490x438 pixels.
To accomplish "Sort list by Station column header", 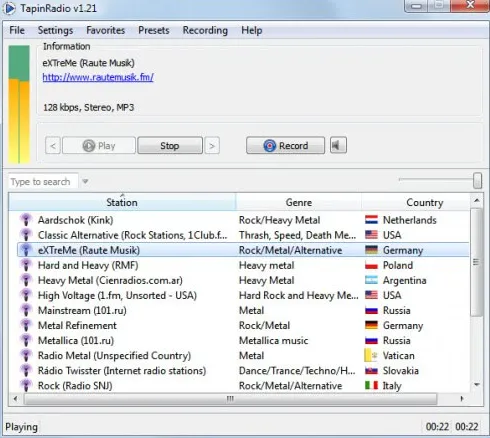I will point(122,202).
